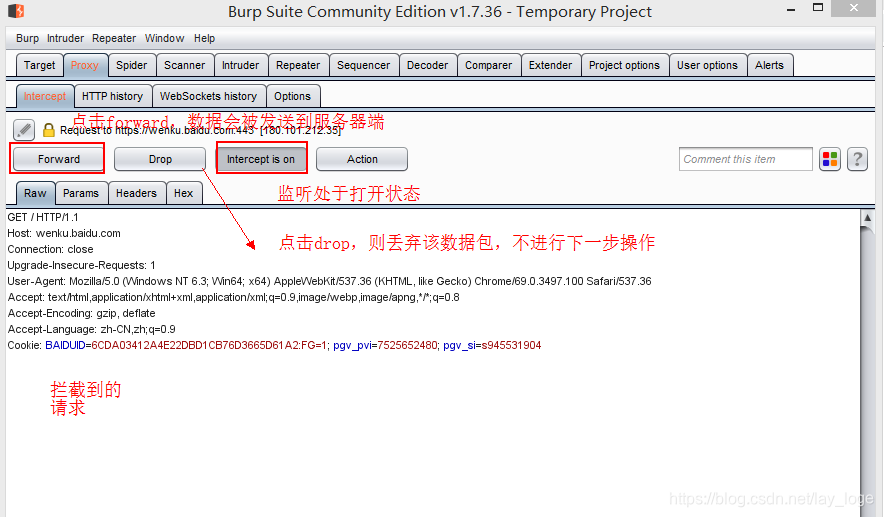Click the User-Agent header line

329,281
